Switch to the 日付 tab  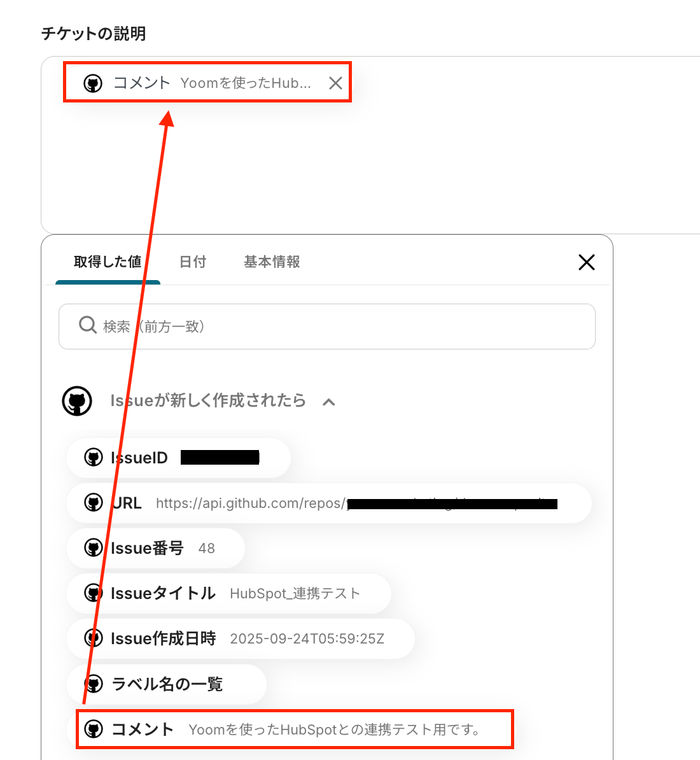(193, 262)
